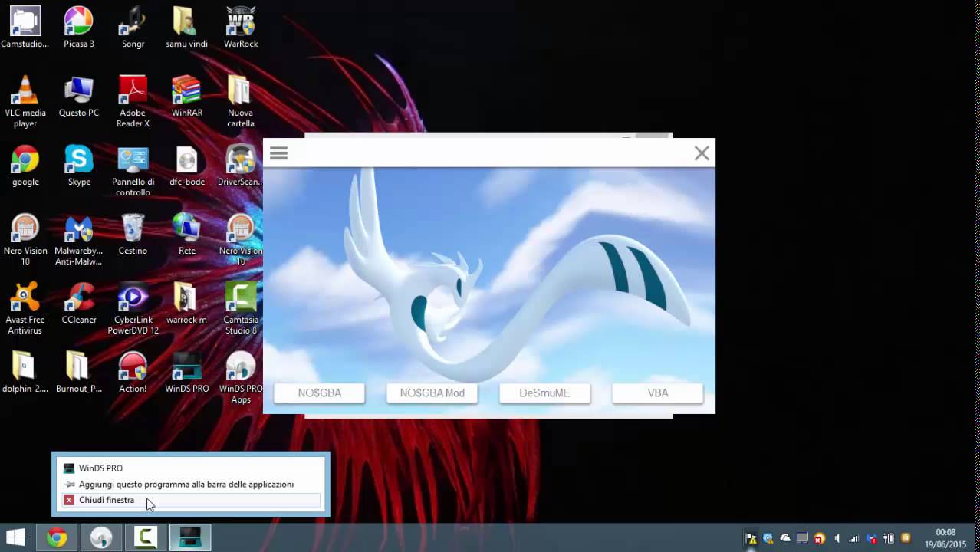Select the VLC media player icon

[x=25, y=101]
